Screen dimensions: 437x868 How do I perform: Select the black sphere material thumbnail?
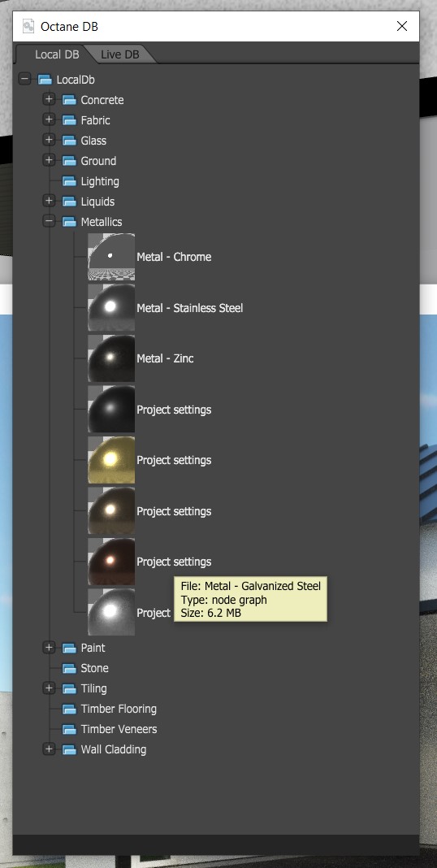tap(111, 409)
